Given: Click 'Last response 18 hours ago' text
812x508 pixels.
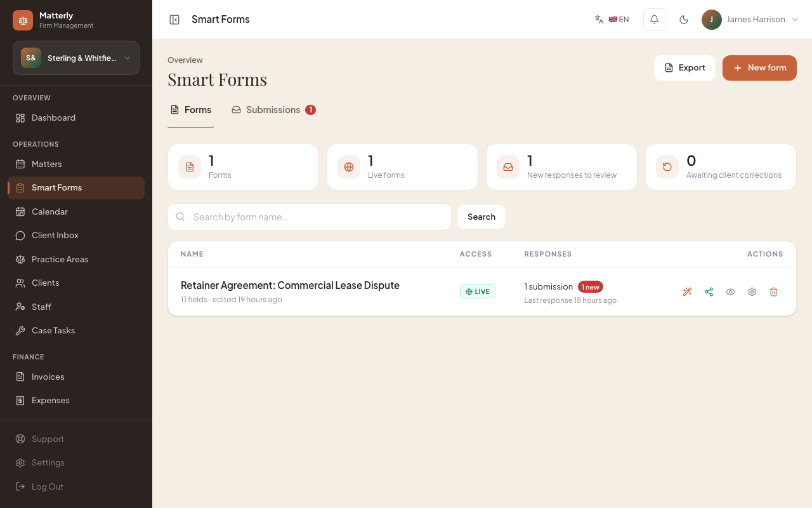Looking at the screenshot, I should coord(570,300).
